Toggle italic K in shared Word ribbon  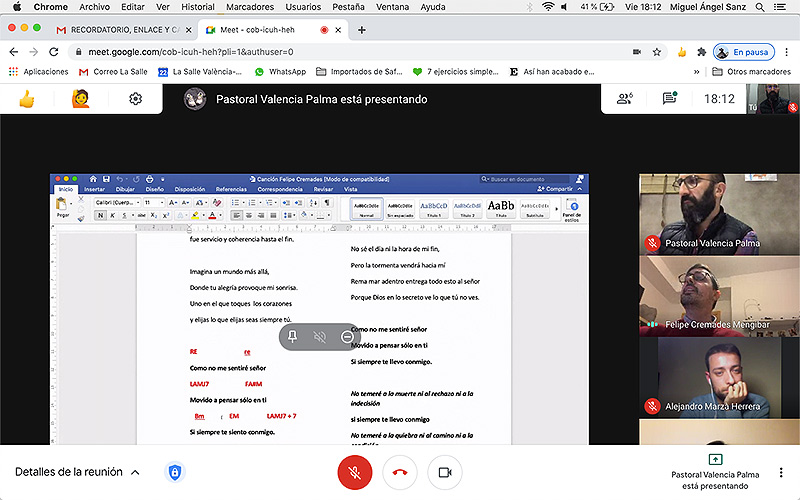(x=112, y=215)
